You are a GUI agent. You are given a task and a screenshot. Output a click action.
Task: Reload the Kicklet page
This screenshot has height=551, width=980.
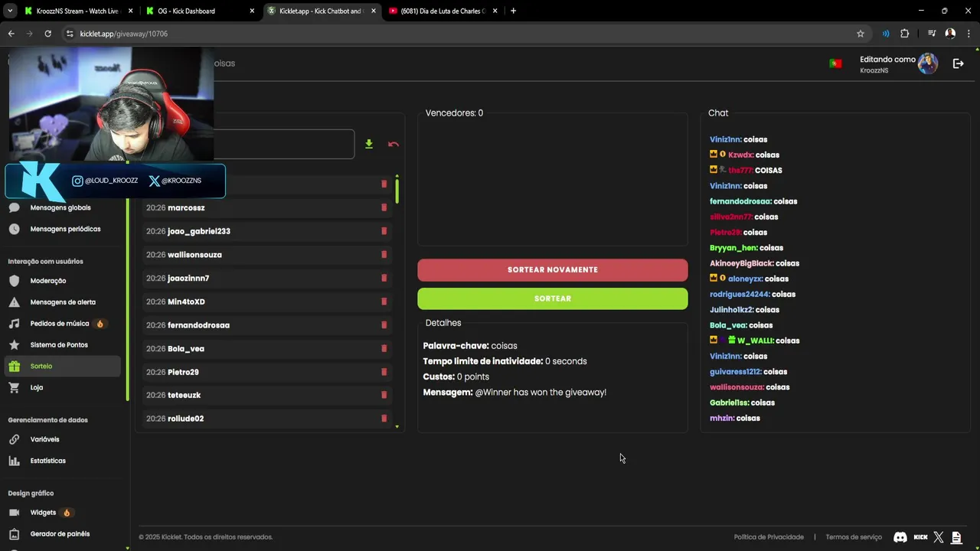pos(47,34)
